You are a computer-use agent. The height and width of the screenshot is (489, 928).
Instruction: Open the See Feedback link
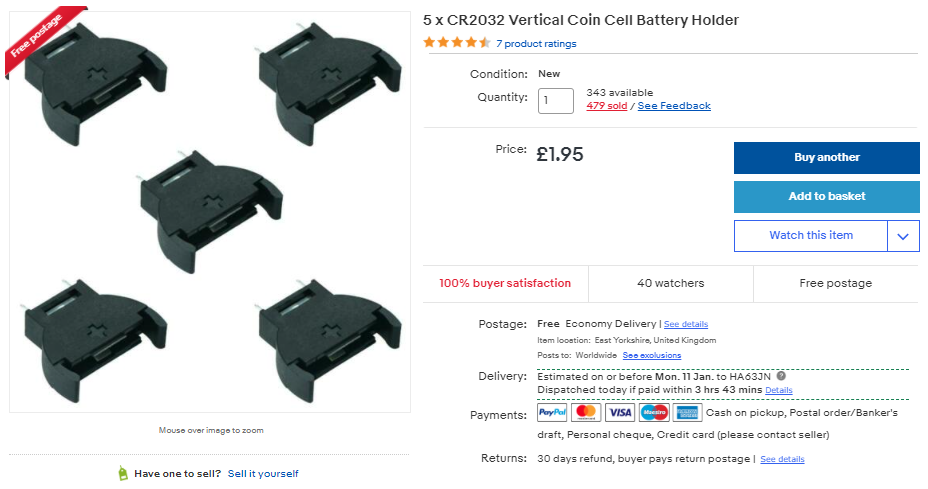pos(674,106)
